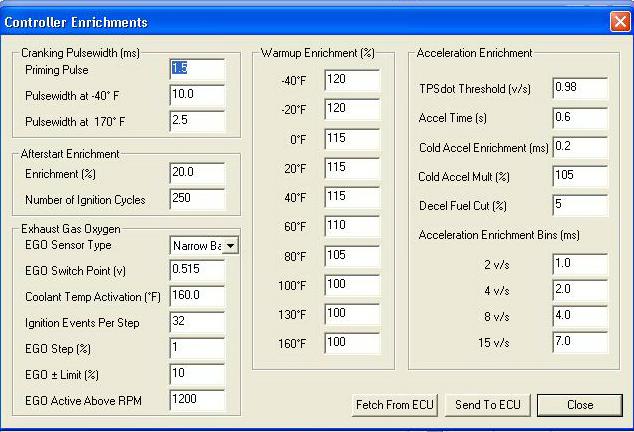Viewport: 634px width, 432px height.
Task: Close the Controller Enrichments dialog window
Action: click(619, 22)
